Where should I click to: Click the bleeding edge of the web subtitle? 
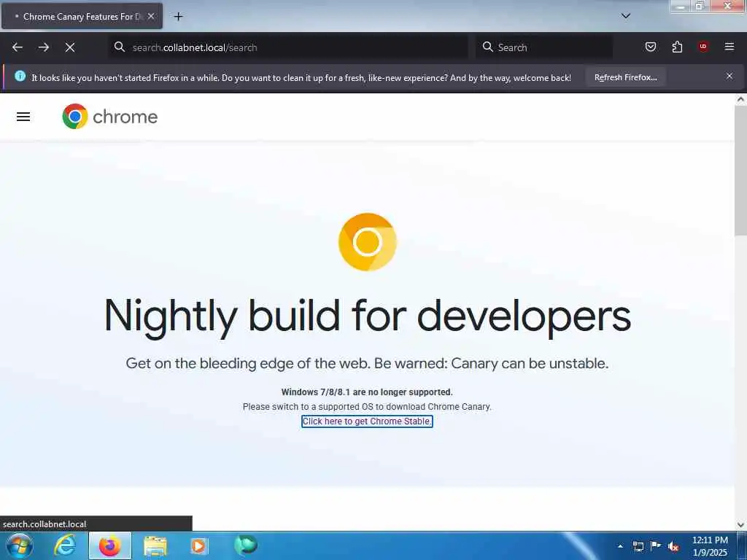[x=368, y=363]
